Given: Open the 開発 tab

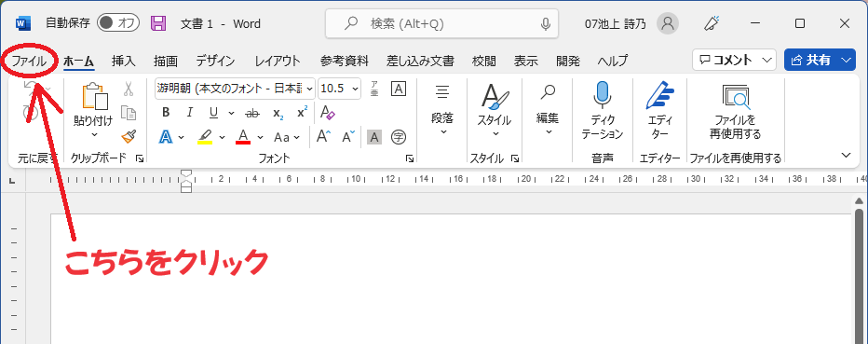Looking at the screenshot, I should [x=568, y=61].
